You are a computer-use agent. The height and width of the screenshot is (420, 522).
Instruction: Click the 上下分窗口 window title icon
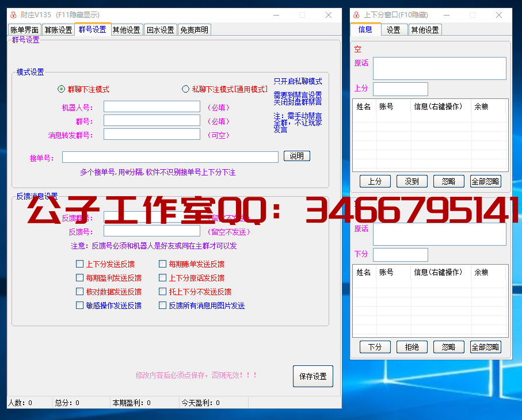pos(356,15)
